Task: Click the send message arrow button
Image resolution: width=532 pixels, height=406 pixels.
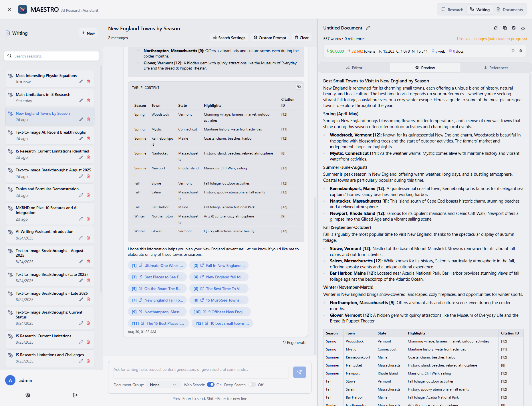Action: pyautogui.click(x=299, y=372)
